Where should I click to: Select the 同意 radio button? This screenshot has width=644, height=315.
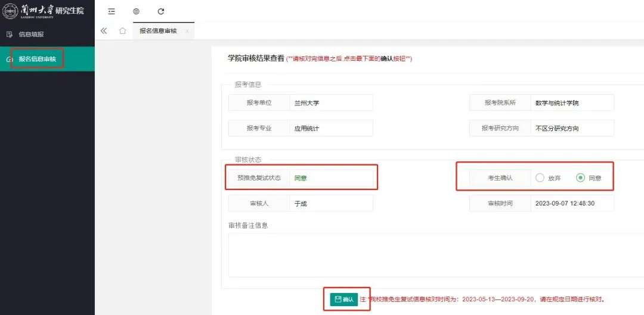[x=580, y=177]
